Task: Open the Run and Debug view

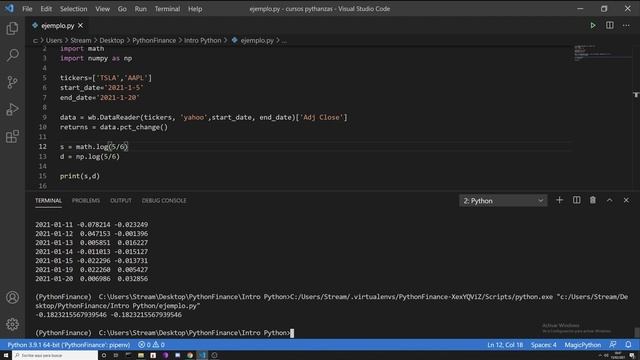Action: (12, 109)
